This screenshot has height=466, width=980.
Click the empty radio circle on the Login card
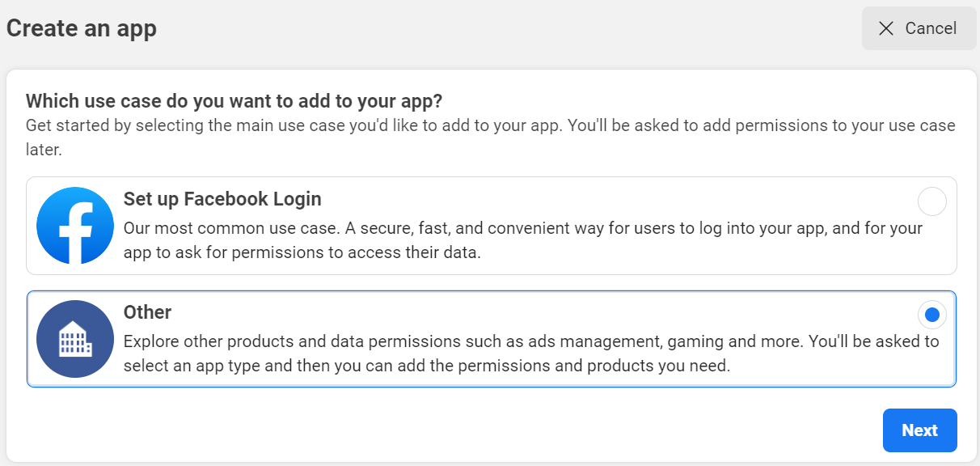[x=931, y=201]
